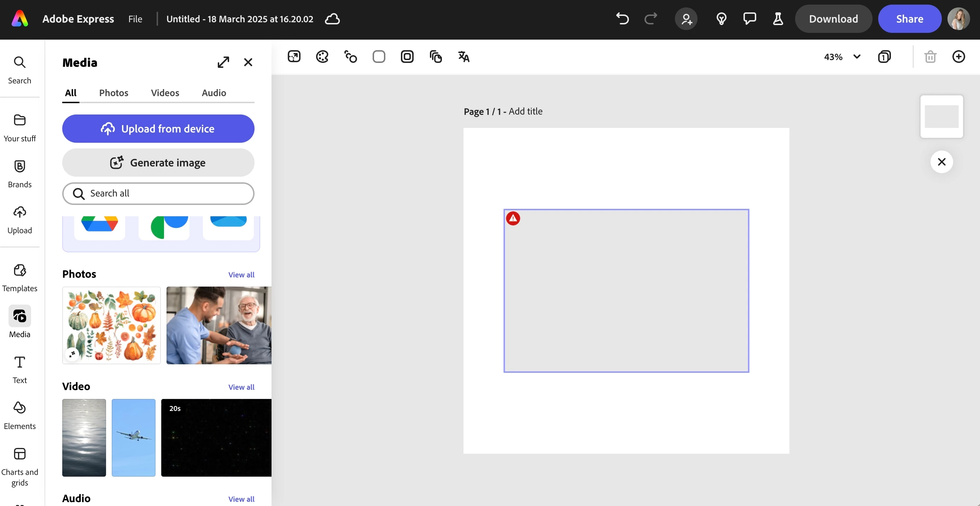This screenshot has width=980, height=506.
Task: Click the Translate icon in toolbar
Action: tap(463, 57)
